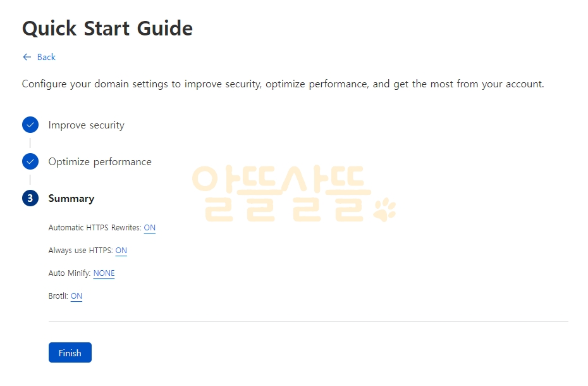Select the Improve security checkmark circle
This screenshot has height=386, width=588.
click(x=30, y=125)
